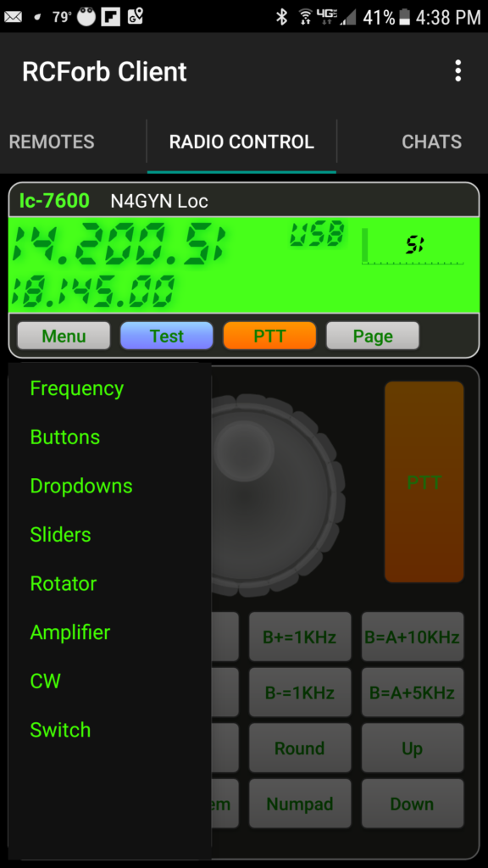Viewport: 488px width, 868px height.
Task: Tap the Google Maps notification icon
Action: [x=136, y=16]
